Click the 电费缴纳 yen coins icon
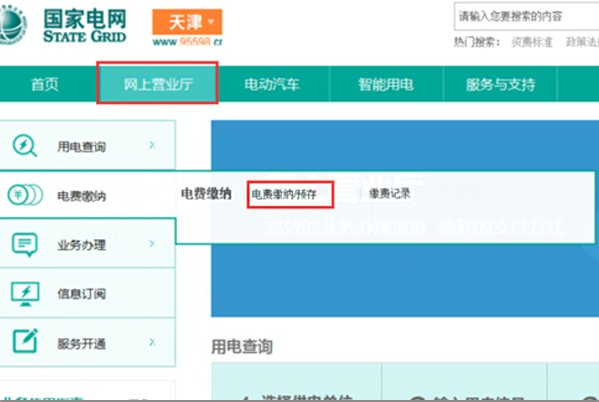 click(25, 195)
